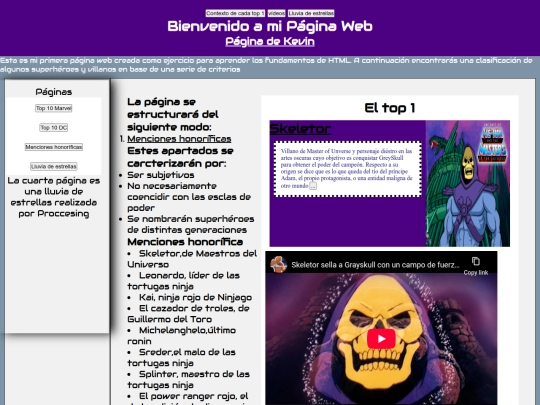
Task: Click the 'Contexto de cada top 1' button
Action: coord(235,13)
